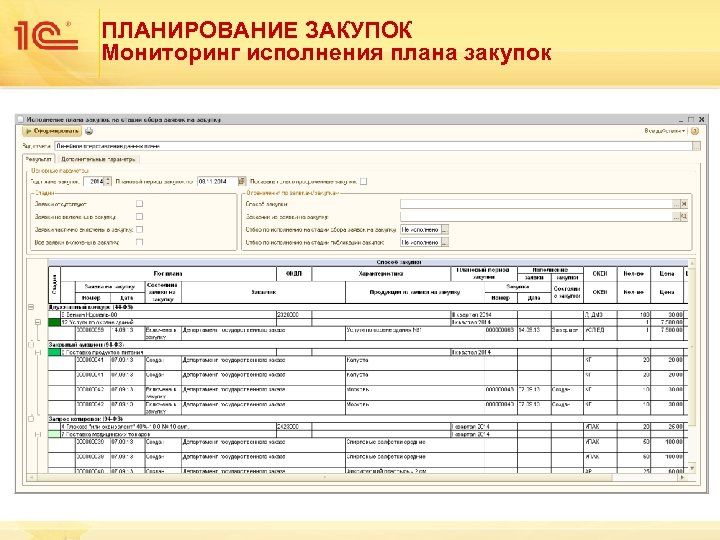Click magnifier icon of 'Закупки по заявкам' field
720x540 pixels.
click(x=684, y=216)
